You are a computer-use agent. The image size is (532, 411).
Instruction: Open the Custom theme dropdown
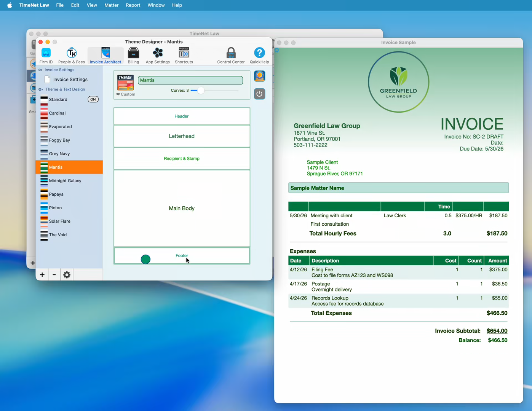tap(126, 94)
